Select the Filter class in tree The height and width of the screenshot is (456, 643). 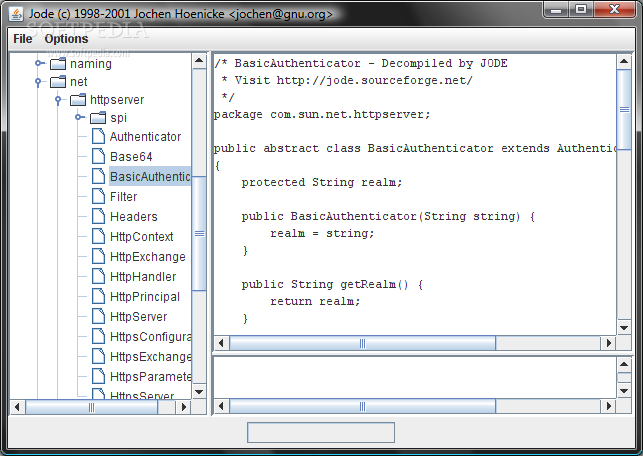point(123,196)
